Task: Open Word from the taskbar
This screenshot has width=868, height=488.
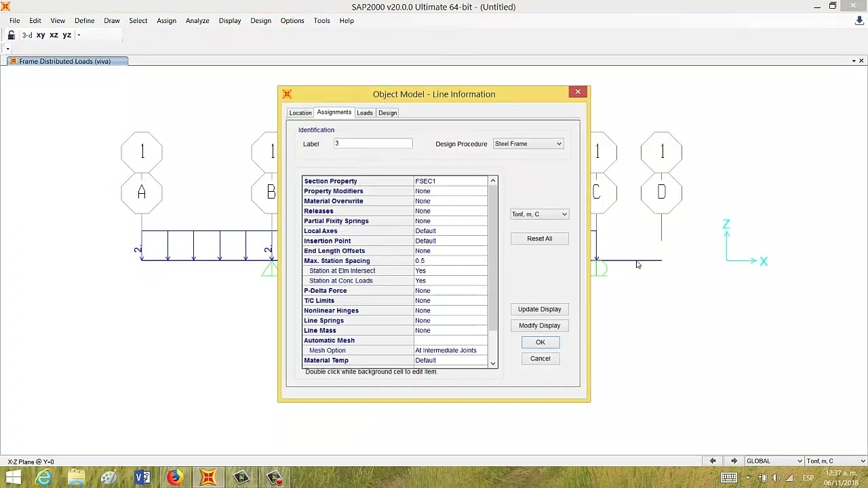Action: point(142,478)
